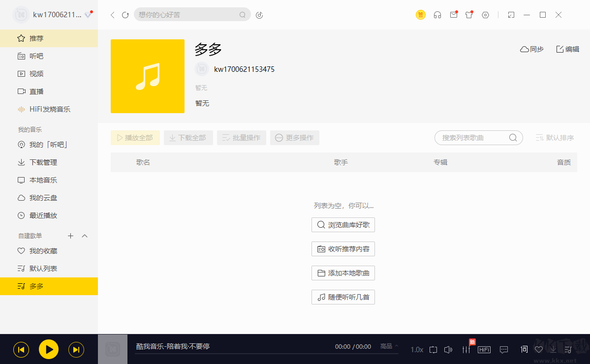This screenshot has width=590, height=364.
Task: Change playback speed from 1.0x
Action: 416,349
